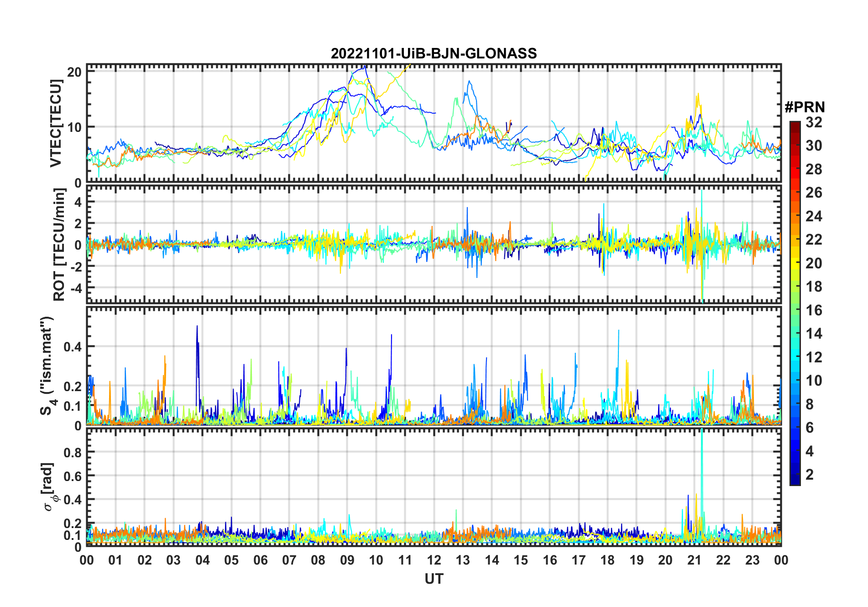Click the 20 tick on the VTEC axis
The height and width of the screenshot is (607, 868).
point(75,72)
